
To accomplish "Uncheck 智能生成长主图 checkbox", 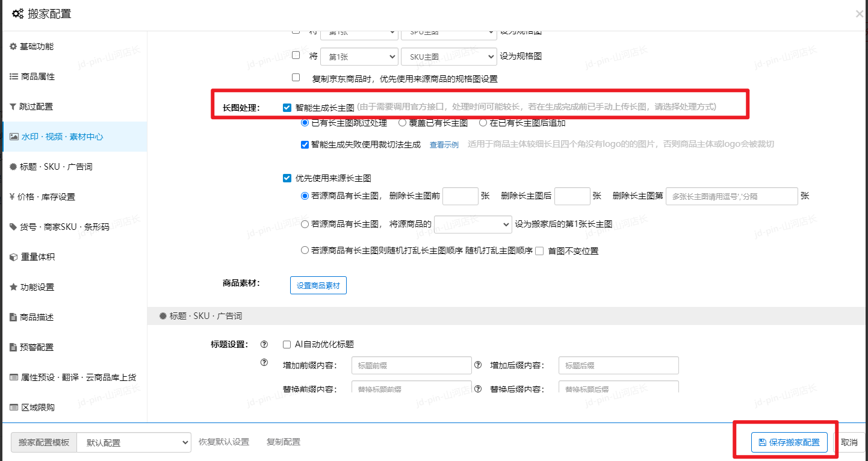I will 287,108.
